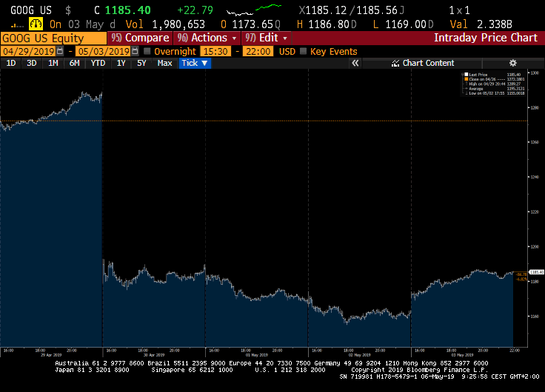Click the mini sparkline chart in header
The image size is (545, 392).
(x=254, y=10)
